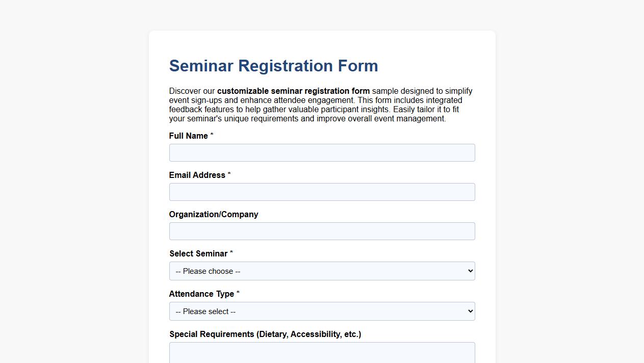This screenshot has width=644, height=363.
Task: Click the Select Seminar label
Action: 198,253
